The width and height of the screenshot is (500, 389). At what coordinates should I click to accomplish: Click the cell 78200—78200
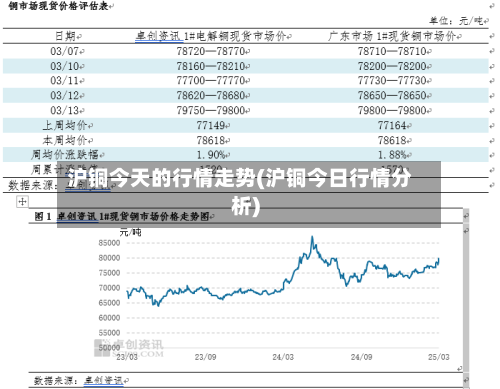pos(392,66)
